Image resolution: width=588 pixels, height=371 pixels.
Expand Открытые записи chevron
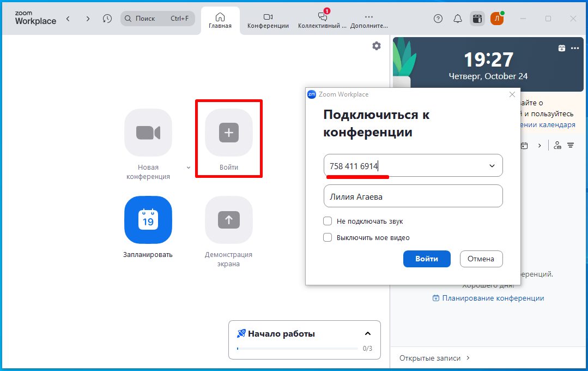pos(468,358)
